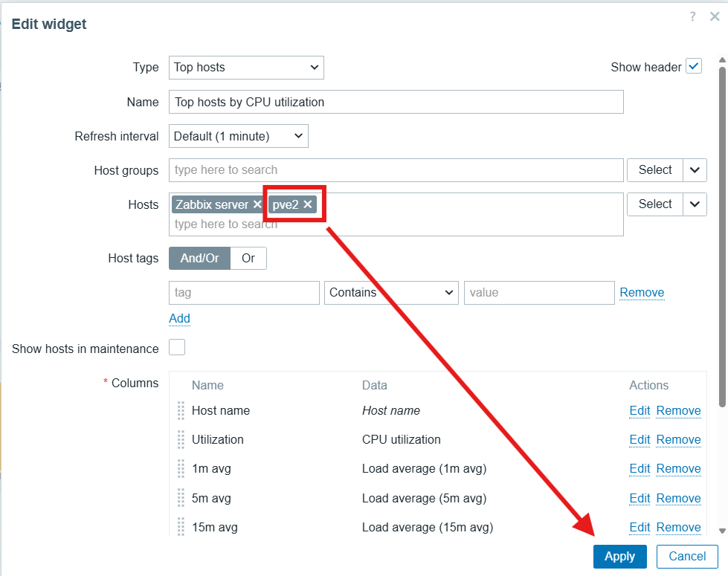Open the Type dropdown
This screenshot has width=728, height=576.
pos(246,67)
